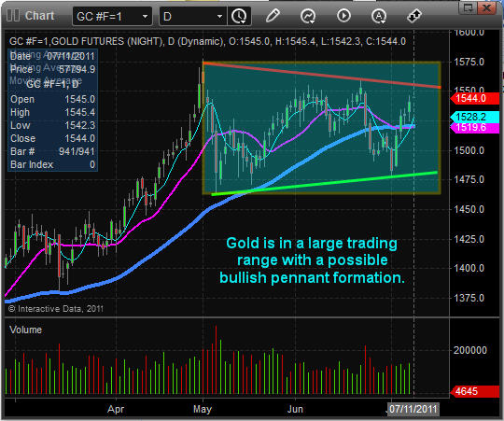Click the diamond arrows link icon

tap(414, 16)
